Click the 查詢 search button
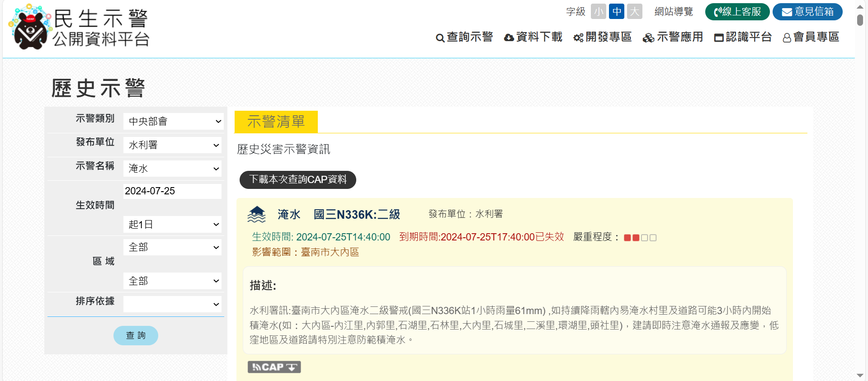Screen dimensions: 868x381 tap(136, 335)
